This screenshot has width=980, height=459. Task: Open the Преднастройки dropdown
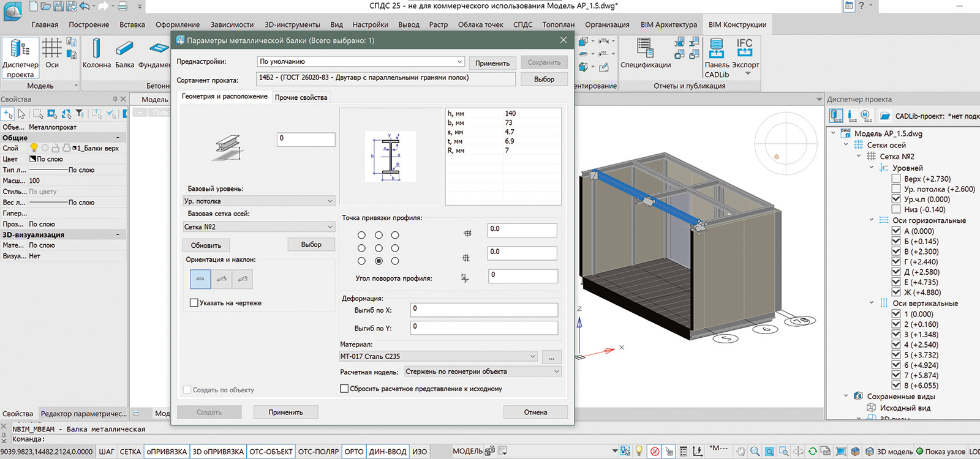tap(361, 61)
